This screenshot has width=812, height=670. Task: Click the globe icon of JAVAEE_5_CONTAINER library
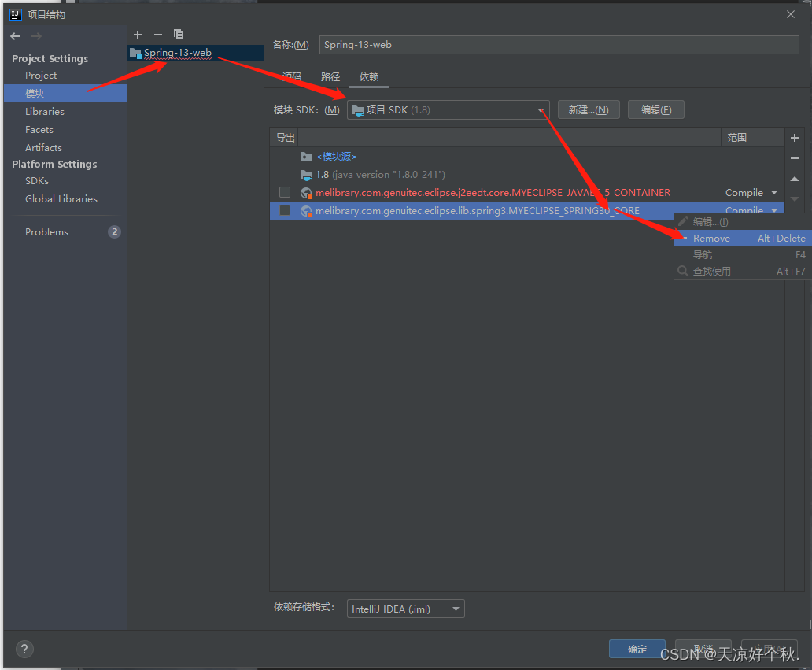coord(306,193)
